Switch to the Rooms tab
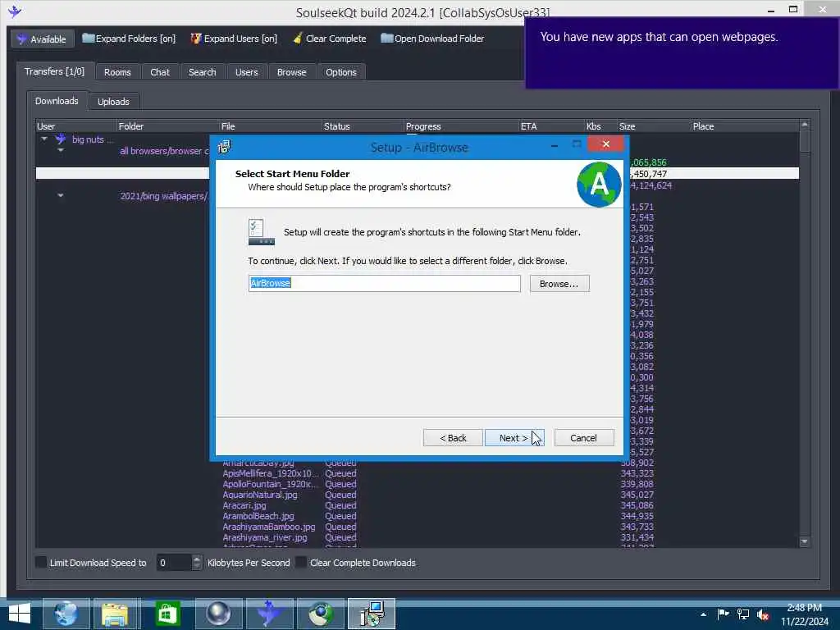The width and height of the screenshot is (840, 630). (x=117, y=72)
